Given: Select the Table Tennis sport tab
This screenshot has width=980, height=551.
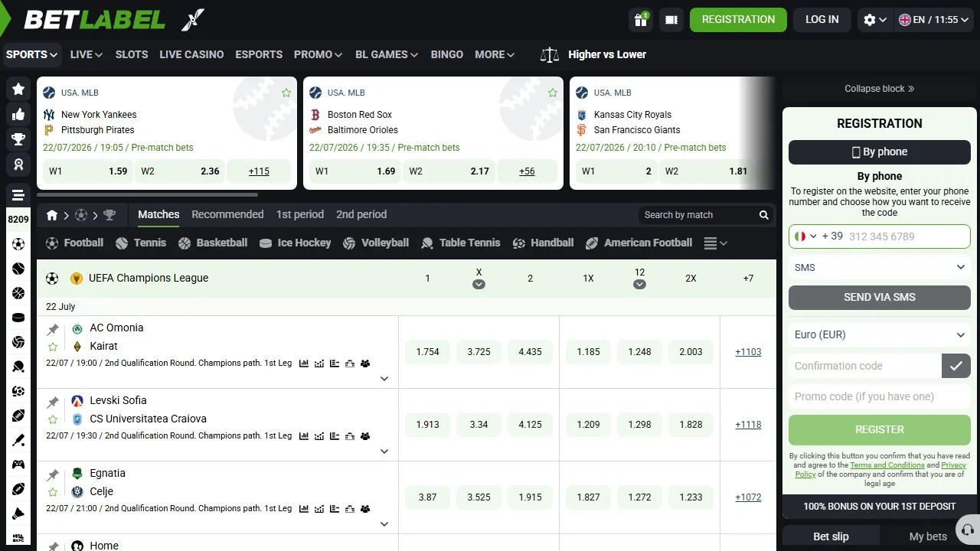Looking at the screenshot, I should click(460, 243).
